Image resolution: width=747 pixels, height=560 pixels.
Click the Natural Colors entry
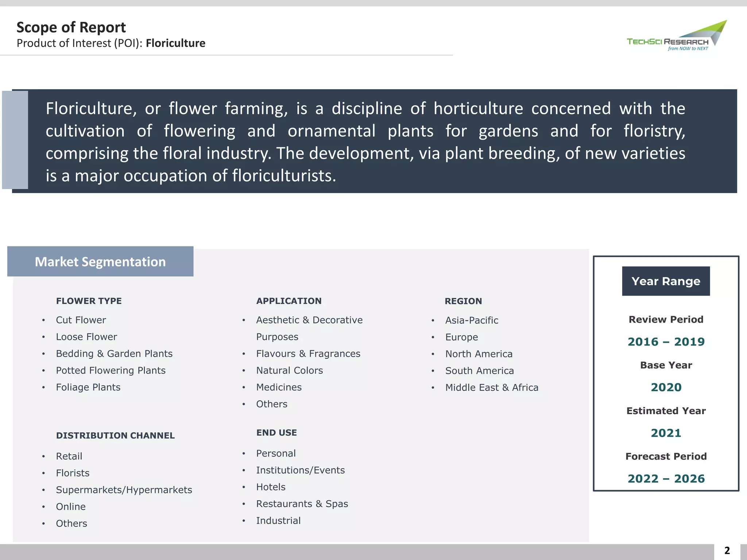click(289, 370)
